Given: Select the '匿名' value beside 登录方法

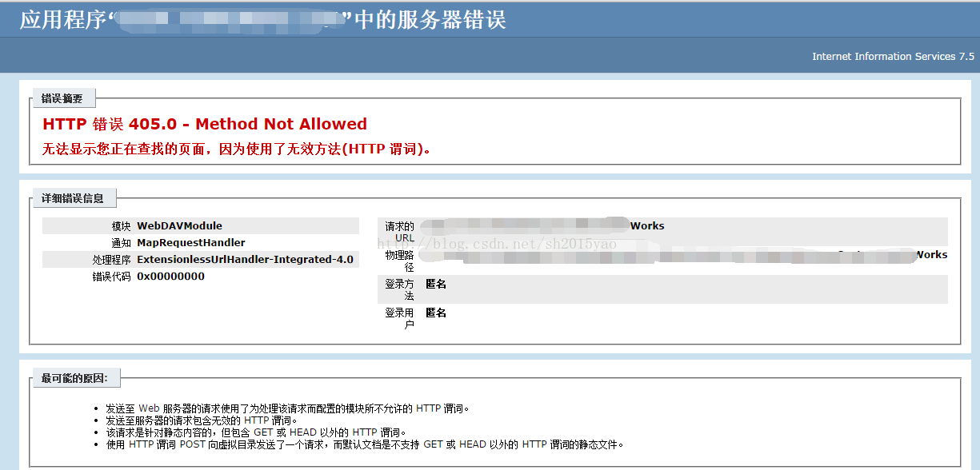Looking at the screenshot, I should pyautogui.click(x=436, y=284).
